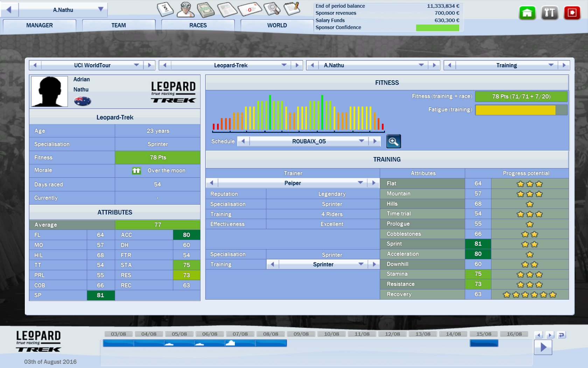The height and width of the screenshot is (368, 588).
Task: Open the ROUBAIX_05 schedule dropdown
Action: 362,141
